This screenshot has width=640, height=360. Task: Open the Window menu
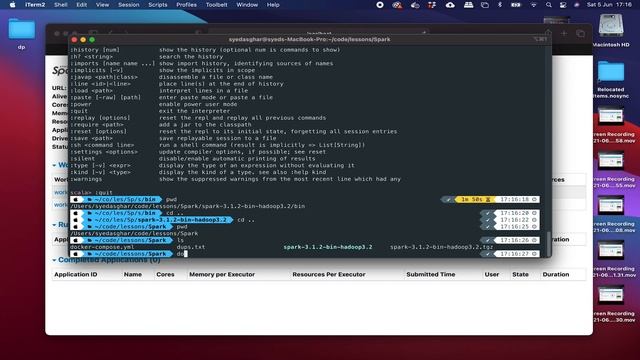(247, 5)
